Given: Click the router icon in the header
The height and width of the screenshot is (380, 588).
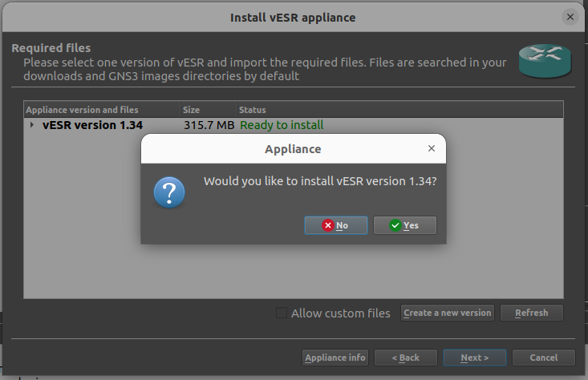Looking at the screenshot, I should [x=544, y=61].
